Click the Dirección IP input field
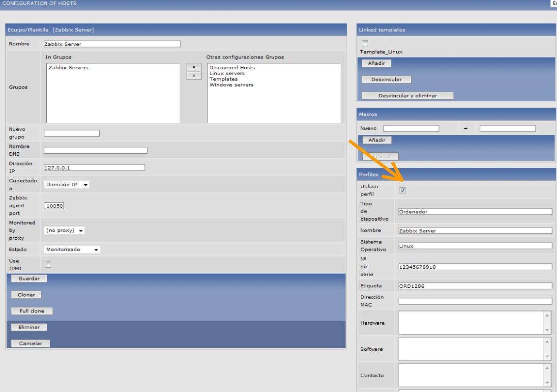Image resolution: width=557 pixels, height=392 pixels. [x=94, y=168]
